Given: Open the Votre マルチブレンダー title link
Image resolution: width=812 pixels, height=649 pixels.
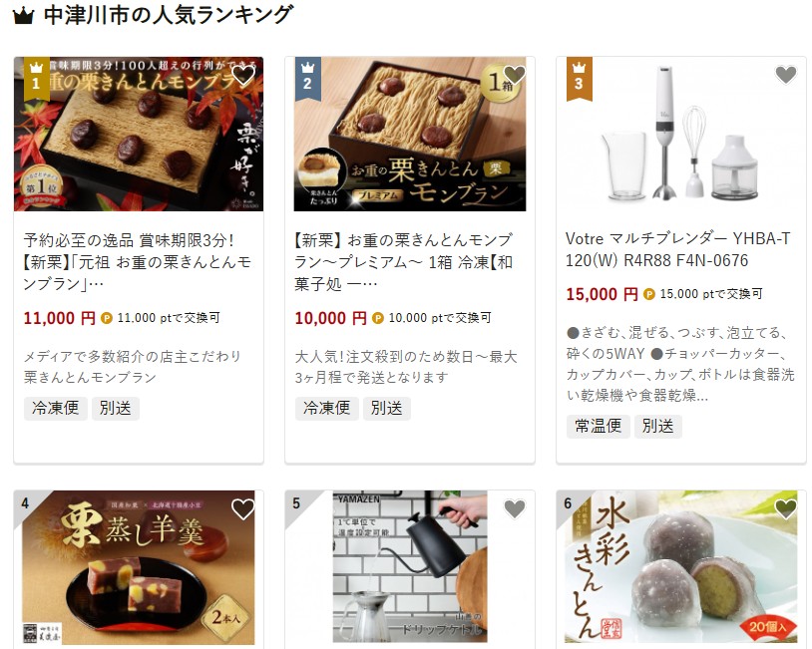Looking at the screenshot, I should click(x=678, y=249).
